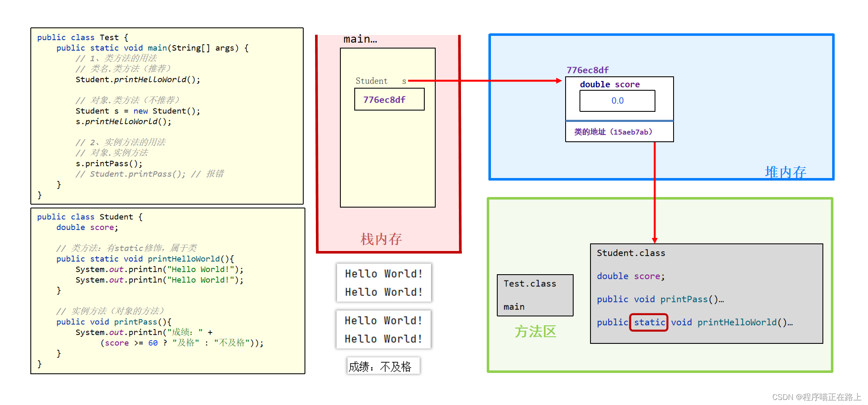Click the 'public class Student {' line
The height and width of the screenshot is (405, 868).
click(89, 217)
